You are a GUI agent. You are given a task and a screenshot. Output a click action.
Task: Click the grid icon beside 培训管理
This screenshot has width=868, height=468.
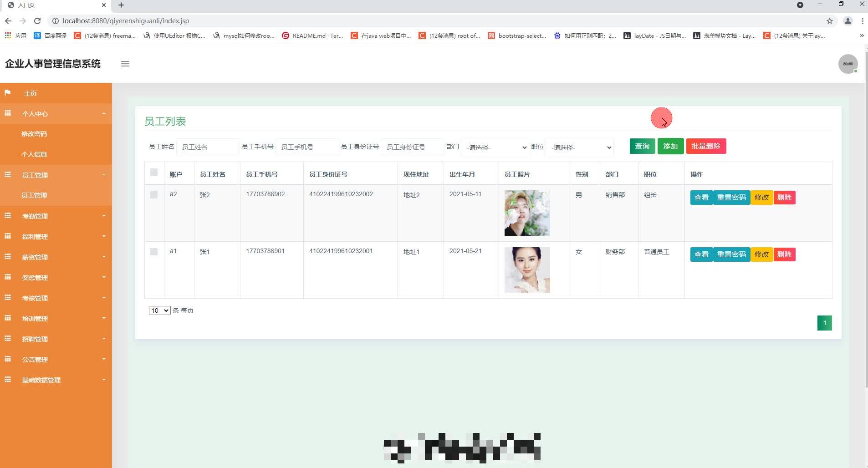pos(8,318)
